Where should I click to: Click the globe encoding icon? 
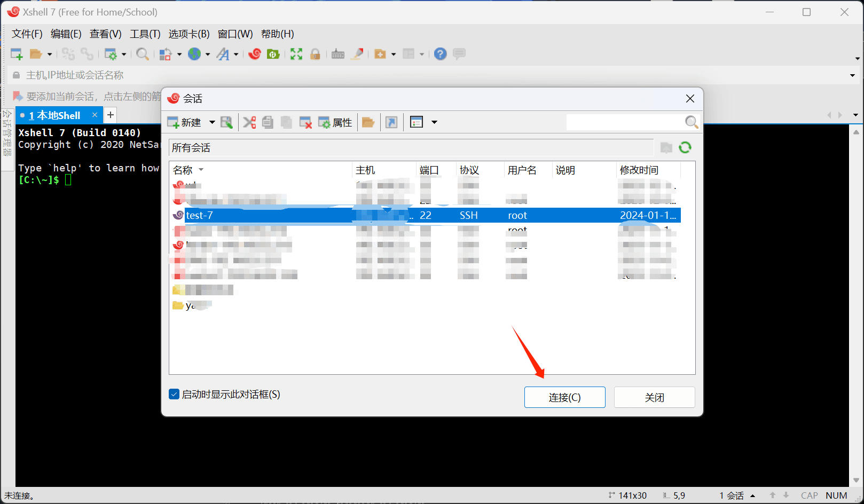[194, 54]
